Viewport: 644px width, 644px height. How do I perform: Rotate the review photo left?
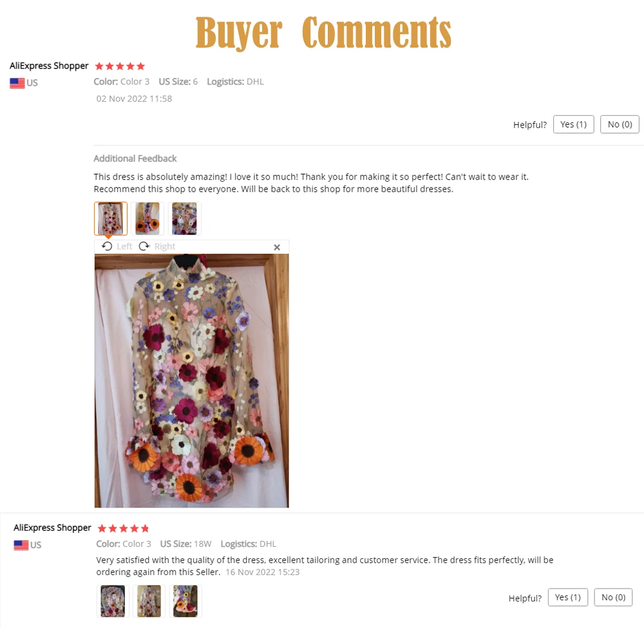pyautogui.click(x=117, y=247)
